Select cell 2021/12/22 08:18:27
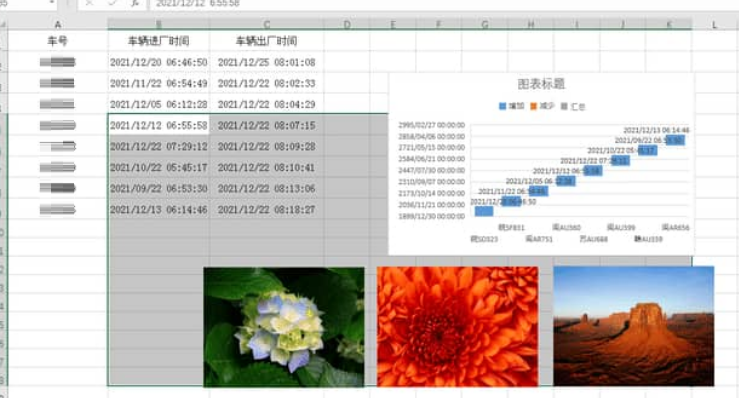 tap(266, 209)
